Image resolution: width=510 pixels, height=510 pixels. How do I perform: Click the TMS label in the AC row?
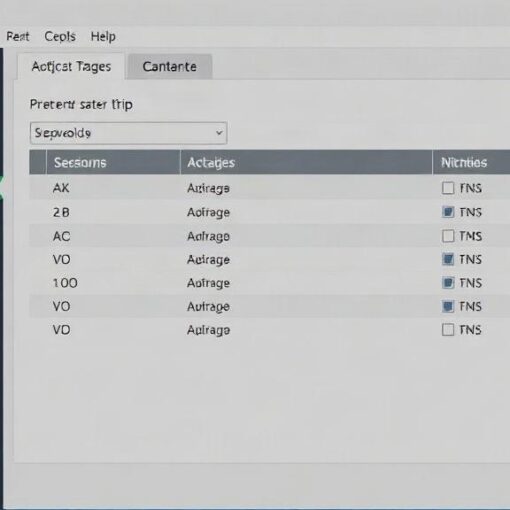click(470, 236)
